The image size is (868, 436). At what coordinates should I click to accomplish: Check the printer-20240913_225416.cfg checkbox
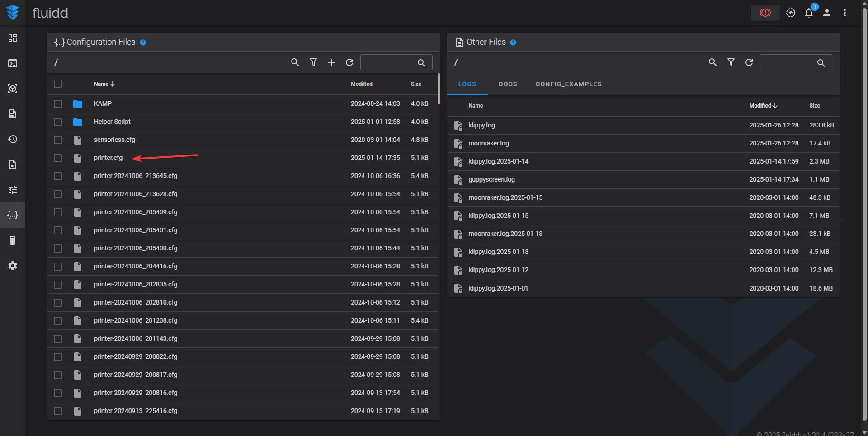click(x=58, y=411)
